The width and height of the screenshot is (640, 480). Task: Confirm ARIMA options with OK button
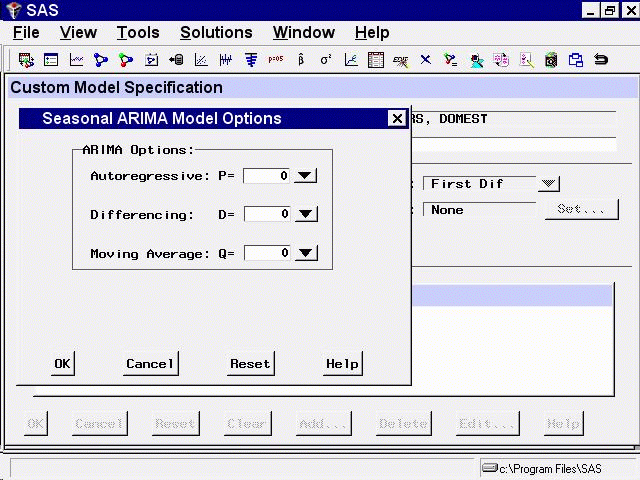pyautogui.click(x=62, y=364)
